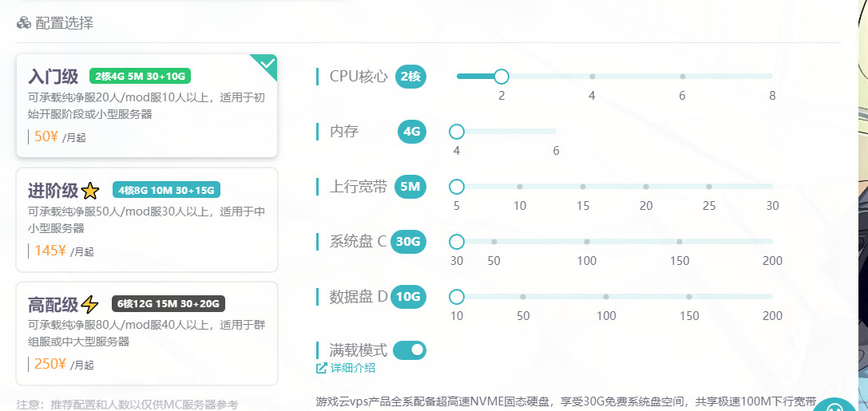Click the lightning icon next to 高配级
The width and height of the screenshot is (868, 411).
[x=89, y=304]
